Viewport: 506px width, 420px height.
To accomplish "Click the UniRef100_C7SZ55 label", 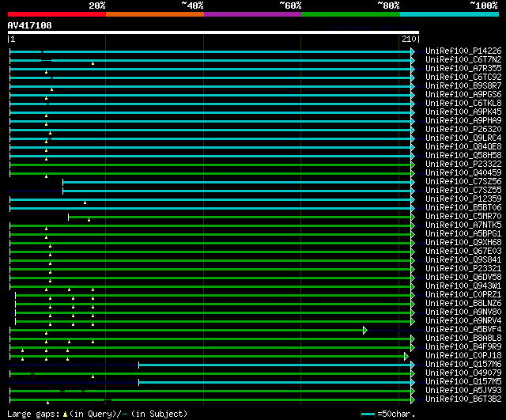I will click(x=463, y=190).
